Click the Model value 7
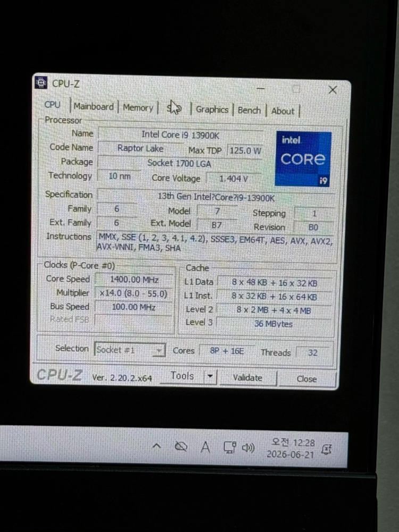 [217, 211]
